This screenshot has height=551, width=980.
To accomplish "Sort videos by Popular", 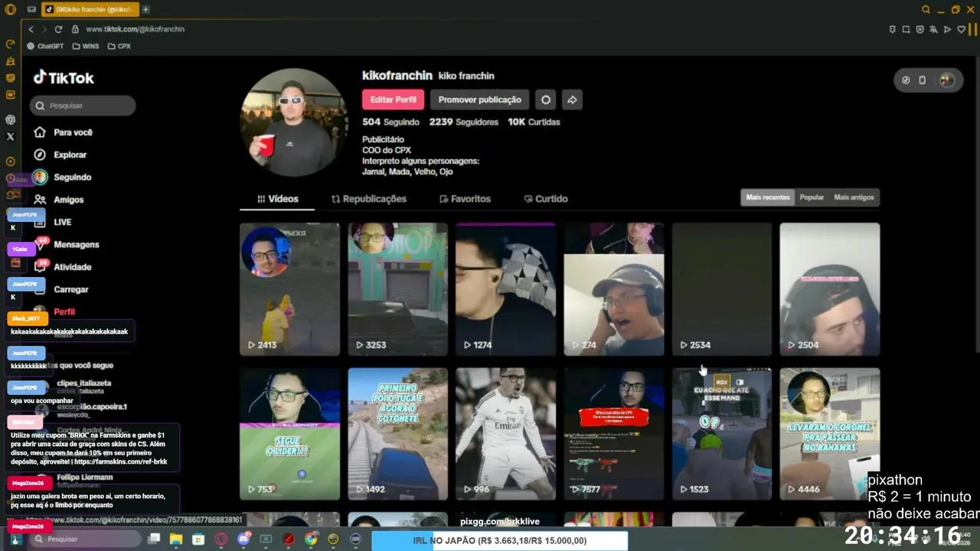I will click(x=812, y=197).
